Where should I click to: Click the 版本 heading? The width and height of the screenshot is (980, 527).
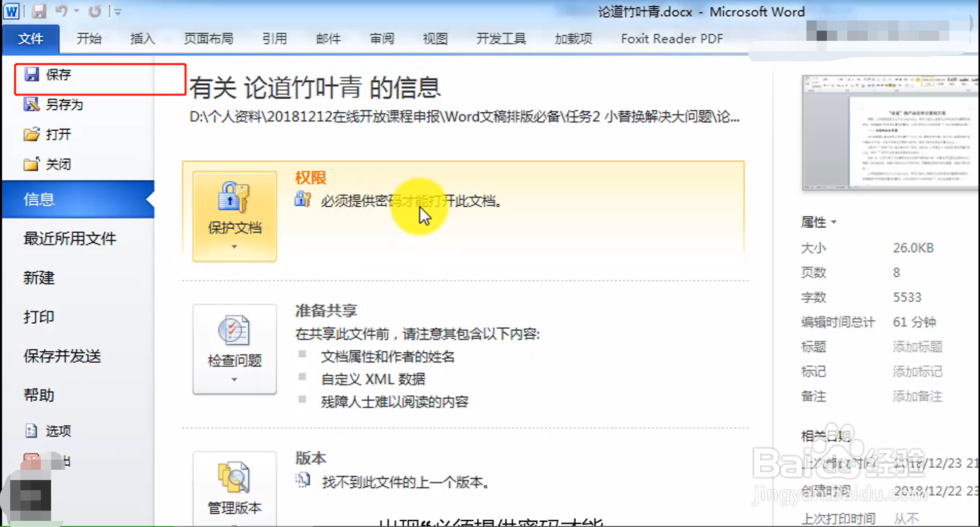(x=310, y=458)
